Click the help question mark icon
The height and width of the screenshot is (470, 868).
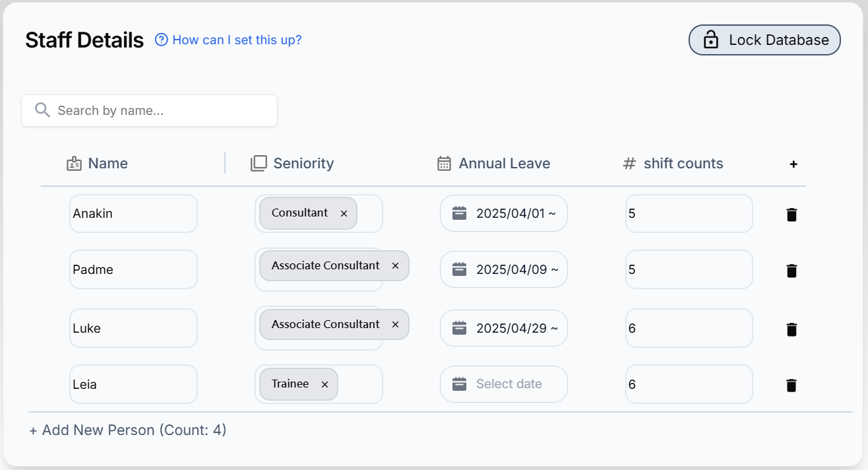162,40
